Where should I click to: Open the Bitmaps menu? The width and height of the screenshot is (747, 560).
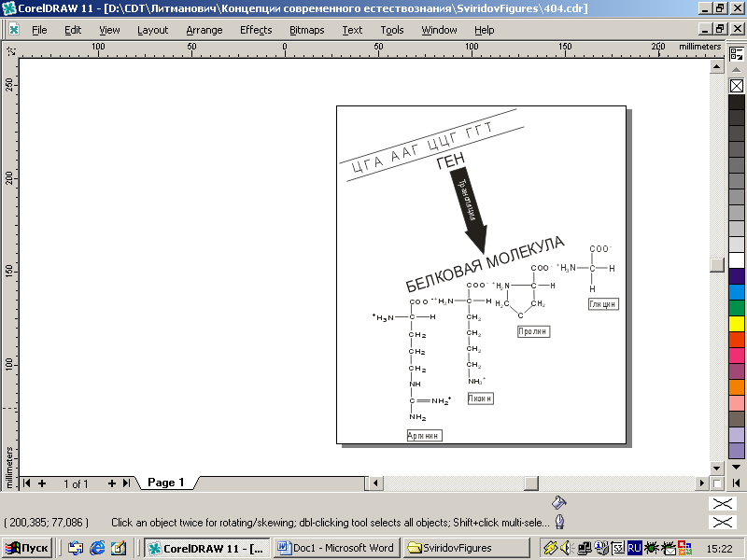pos(306,30)
